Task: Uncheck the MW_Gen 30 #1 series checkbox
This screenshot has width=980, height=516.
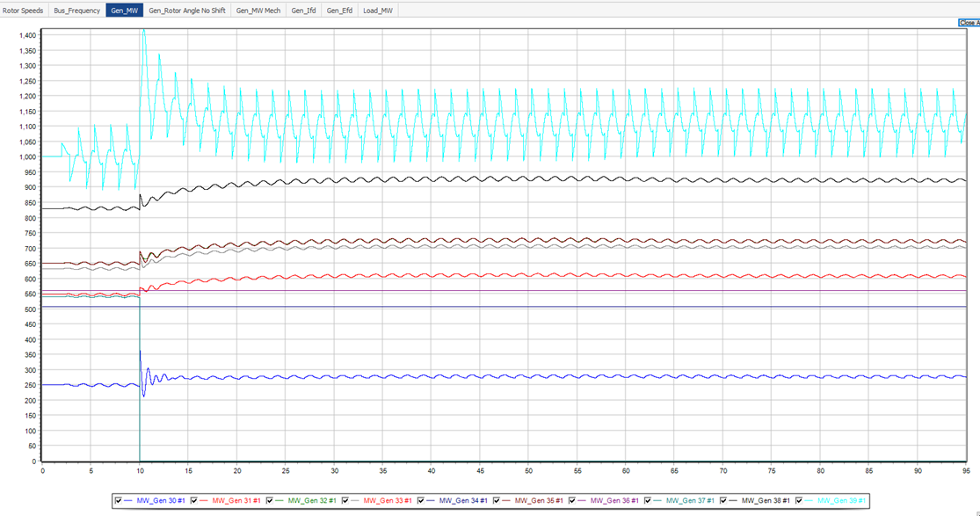Action: [x=118, y=500]
